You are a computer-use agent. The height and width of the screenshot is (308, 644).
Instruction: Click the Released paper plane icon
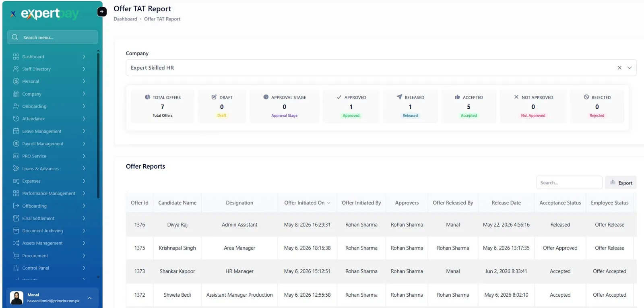tap(399, 97)
